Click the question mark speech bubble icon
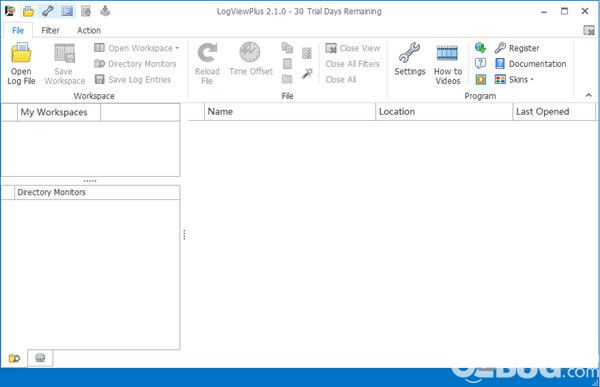The image size is (600, 387). [x=480, y=64]
